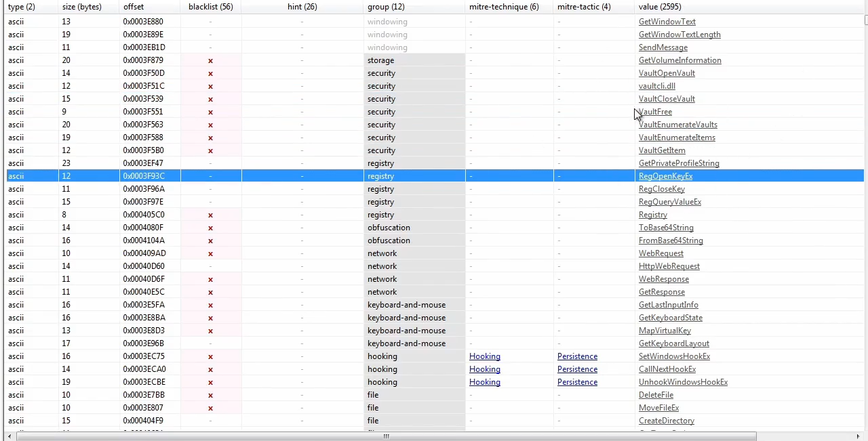
Task: Click the MapVirtualKey link
Action: coord(665,331)
